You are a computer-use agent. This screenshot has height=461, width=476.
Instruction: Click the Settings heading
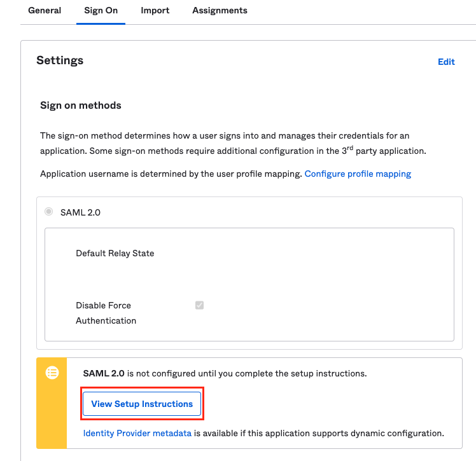[x=60, y=61]
